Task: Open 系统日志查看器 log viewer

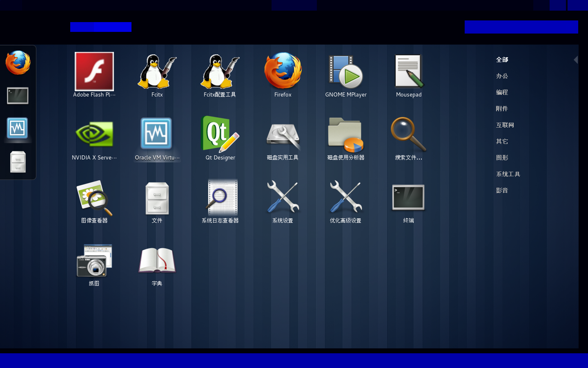Action: pyautogui.click(x=220, y=201)
